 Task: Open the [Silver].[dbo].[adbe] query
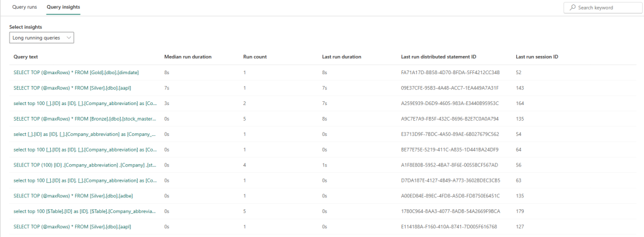coord(73,196)
